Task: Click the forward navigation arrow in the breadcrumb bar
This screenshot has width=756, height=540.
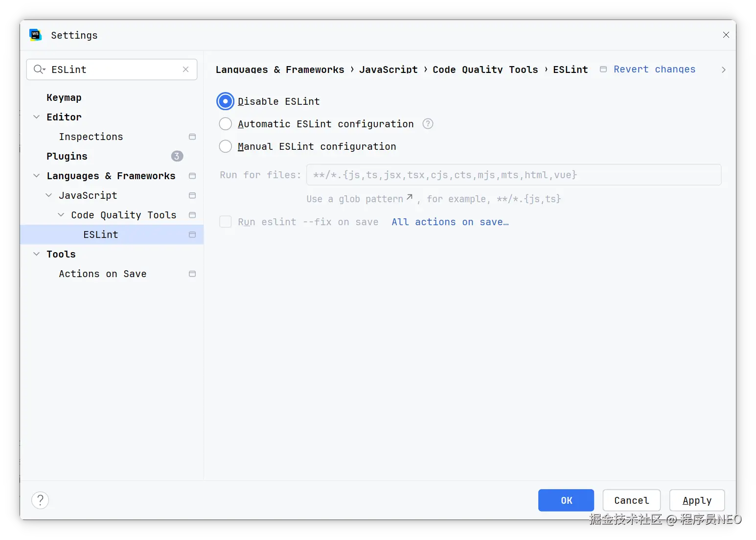Action: [x=724, y=70]
